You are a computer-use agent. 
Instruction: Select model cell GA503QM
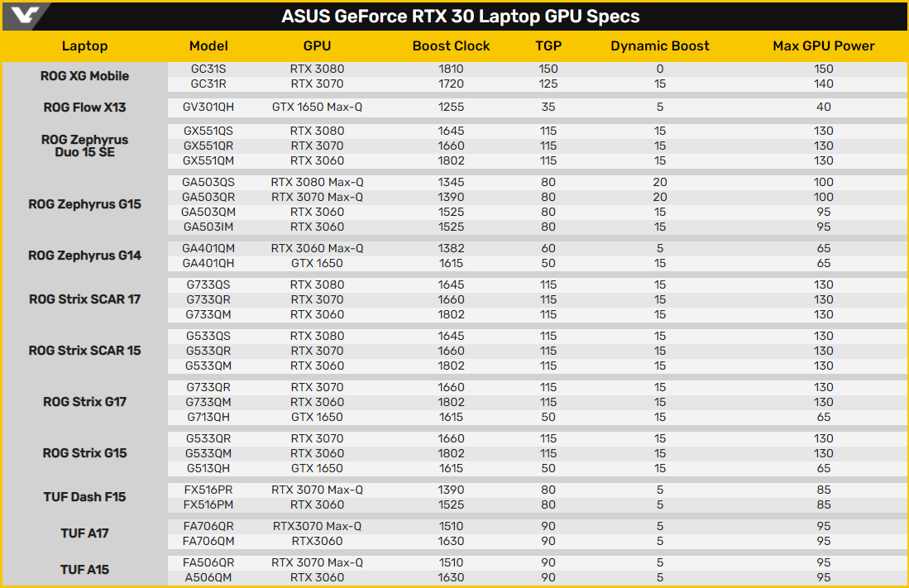[x=208, y=212]
